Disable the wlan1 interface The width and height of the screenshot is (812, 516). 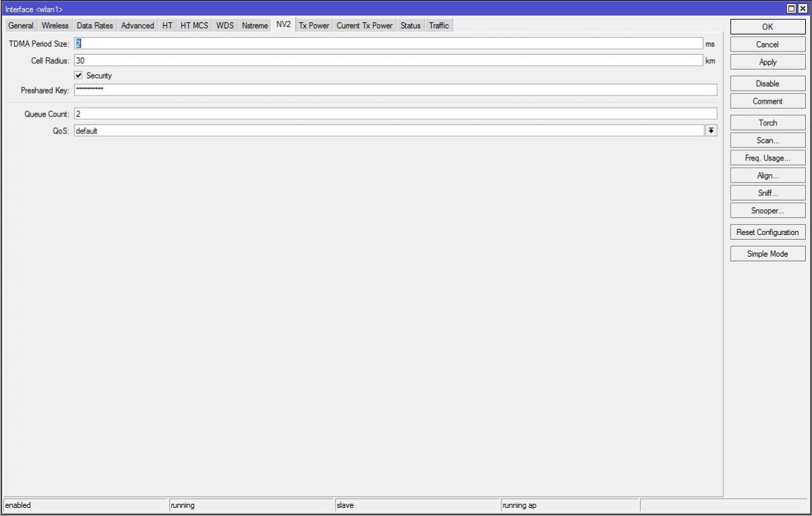[767, 84]
